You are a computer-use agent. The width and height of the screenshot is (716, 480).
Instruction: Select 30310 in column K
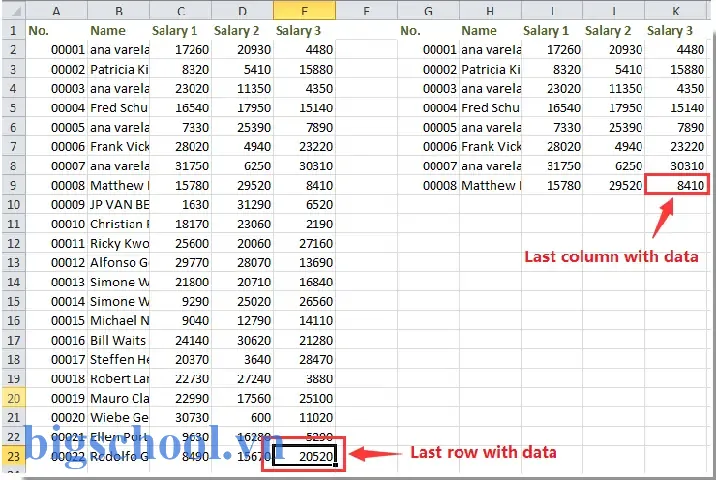tap(676, 166)
